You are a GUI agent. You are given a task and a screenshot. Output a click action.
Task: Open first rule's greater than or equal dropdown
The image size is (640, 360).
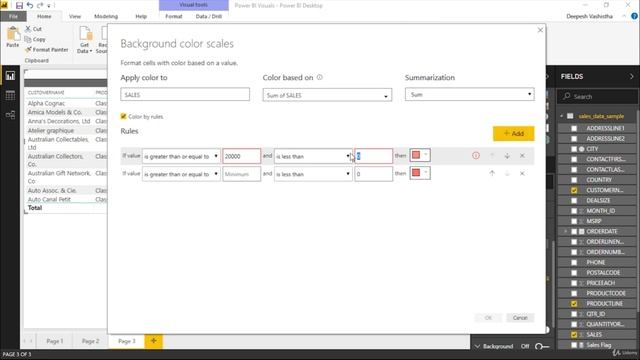[x=181, y=156]
